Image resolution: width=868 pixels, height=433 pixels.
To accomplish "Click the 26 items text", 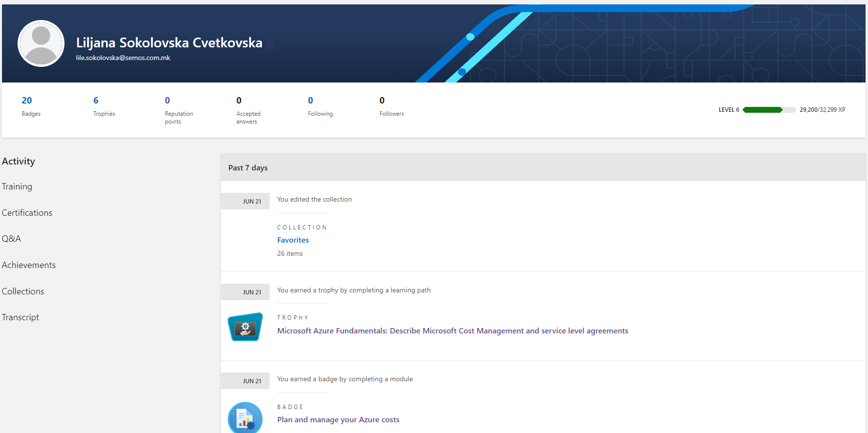I will pyautogui.click(x=290, y=254).
